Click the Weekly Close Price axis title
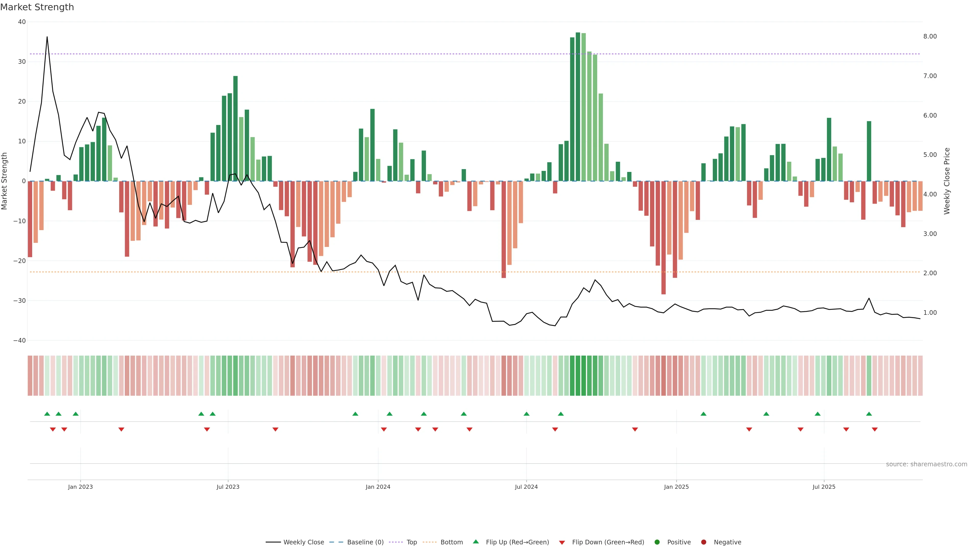The width and height of the screenshot is (980, 551). (947, 181)
